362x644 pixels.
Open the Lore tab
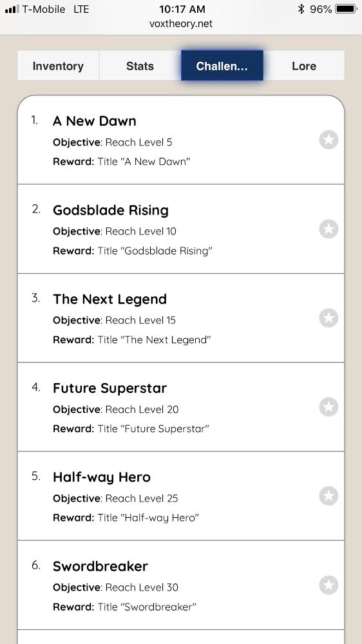click(x=304, y=66)
